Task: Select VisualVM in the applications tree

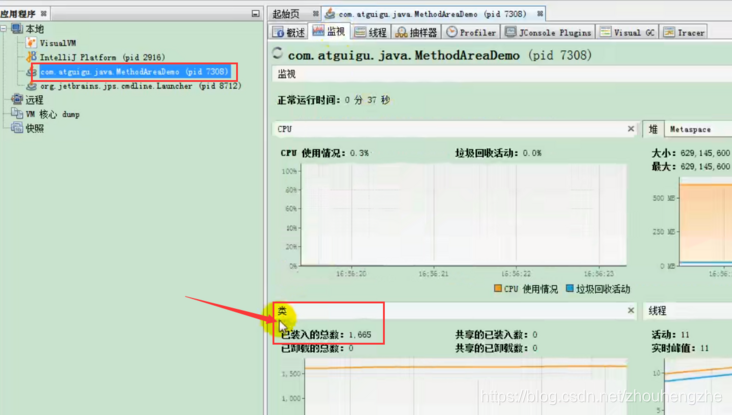Action: [58, 43]
